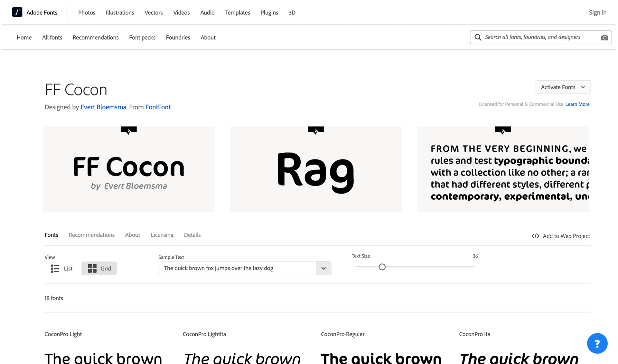The width and height of the screenshot is (618, 364).
Task: Expand the Activate Fonts dropdown
Action: pos(563,87)
